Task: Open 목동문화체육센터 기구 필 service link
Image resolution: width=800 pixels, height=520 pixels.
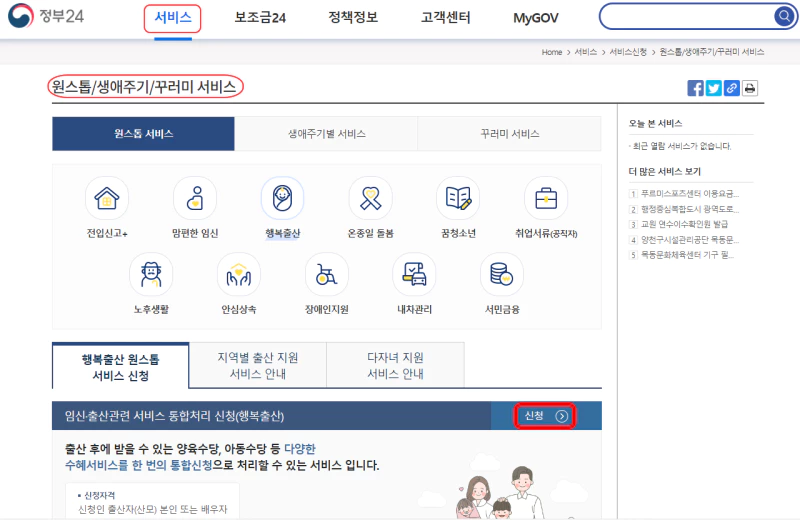Action: point(687,255)
